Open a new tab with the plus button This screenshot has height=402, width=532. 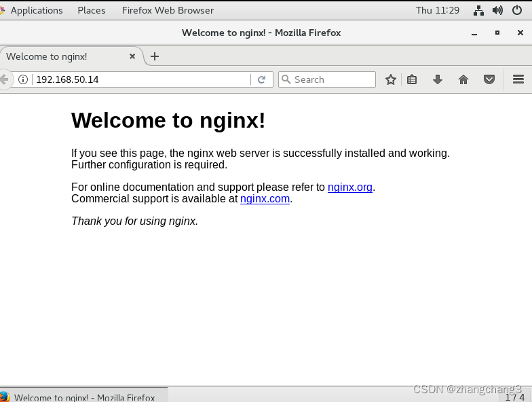[x=155, y=56]
